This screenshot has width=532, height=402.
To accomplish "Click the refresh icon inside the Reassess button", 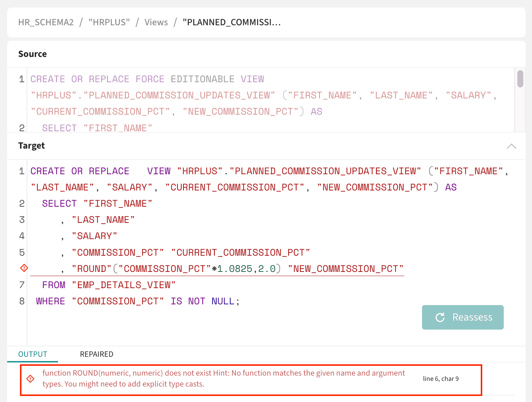I will [440, 317].
